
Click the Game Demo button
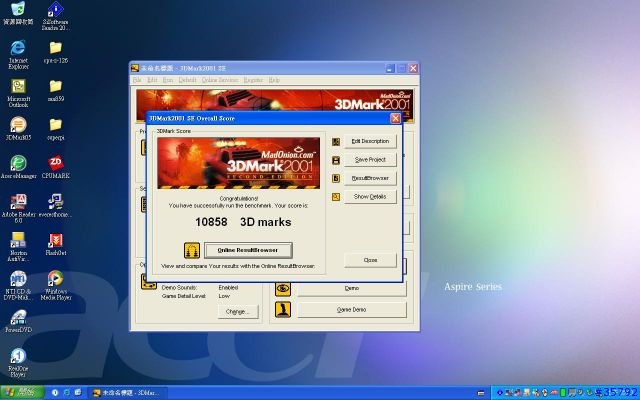(x=351, y=310)
